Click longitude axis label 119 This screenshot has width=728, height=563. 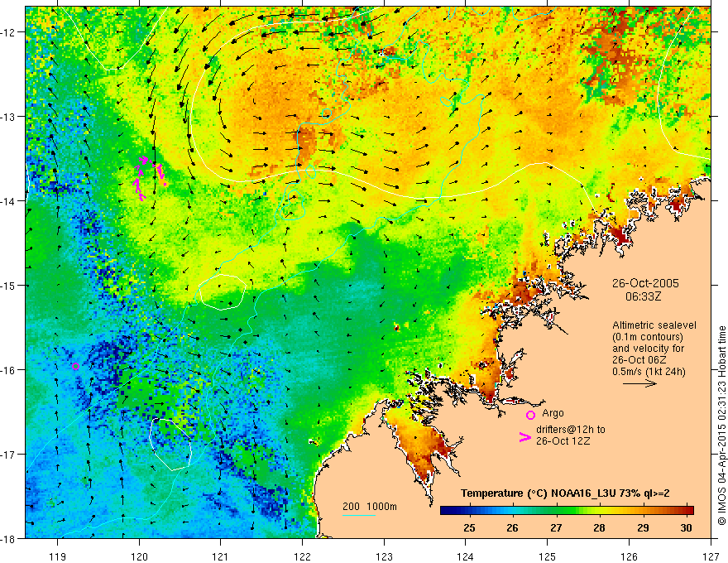click(58, 556)
